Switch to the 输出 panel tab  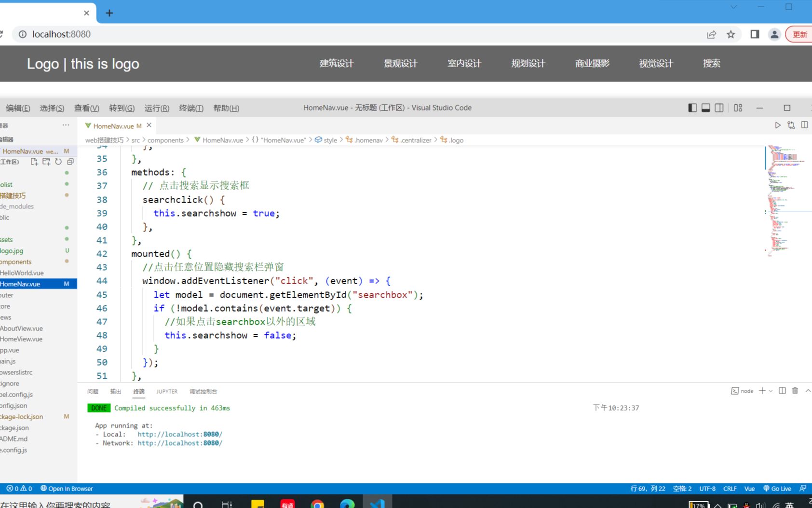pyautogui.click(x=116, y=391)
